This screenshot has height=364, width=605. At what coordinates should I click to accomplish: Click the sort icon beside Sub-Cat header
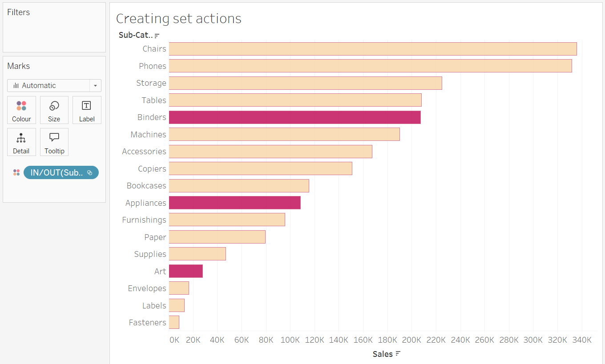point(157,36)
